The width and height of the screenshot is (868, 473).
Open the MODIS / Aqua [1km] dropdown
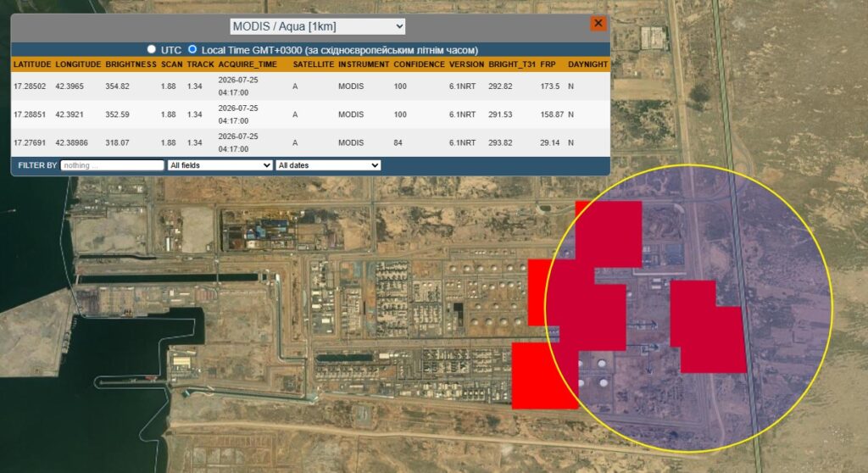tap(318, 26)
